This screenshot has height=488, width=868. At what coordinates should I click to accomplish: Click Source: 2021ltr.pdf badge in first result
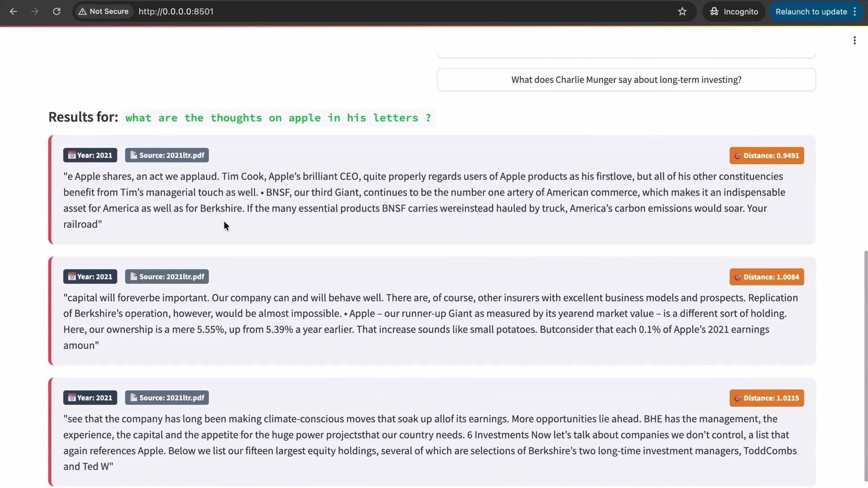tap(167, 155)
